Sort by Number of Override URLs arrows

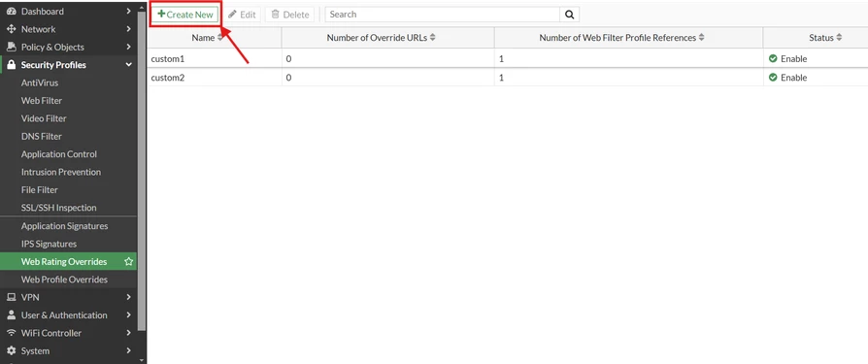[x=432, y=38]
